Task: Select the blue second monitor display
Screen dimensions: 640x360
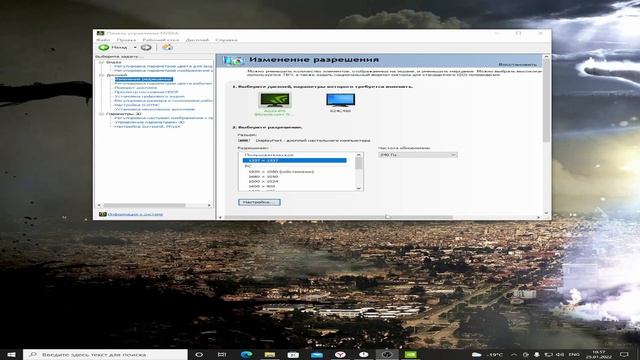Action: 340,100
